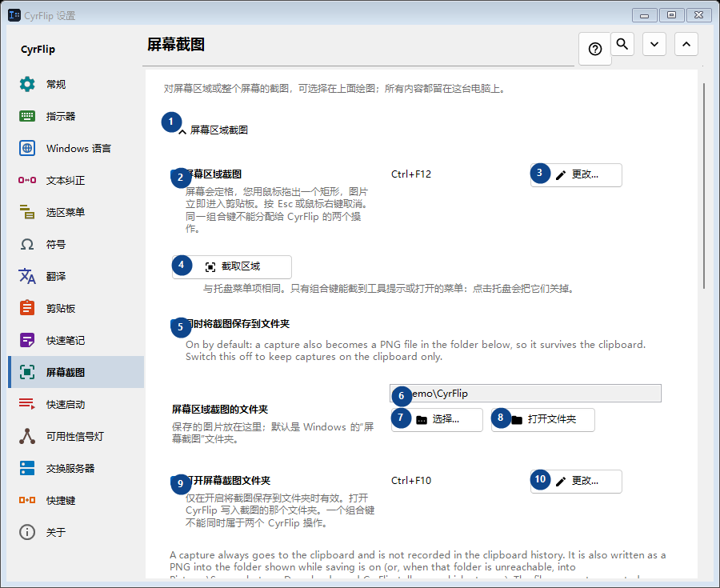Open 常规 settings via its gear icon
The height and width of the screenshot is (588, 720).
(x=27, y=84)
